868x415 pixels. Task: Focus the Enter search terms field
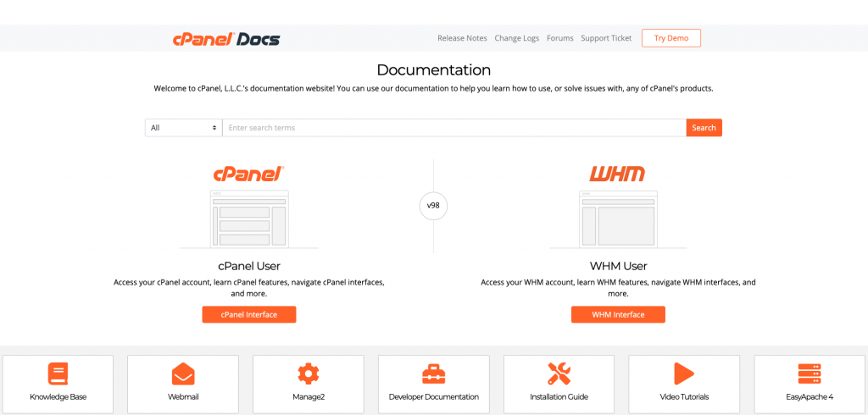[454, 128]
